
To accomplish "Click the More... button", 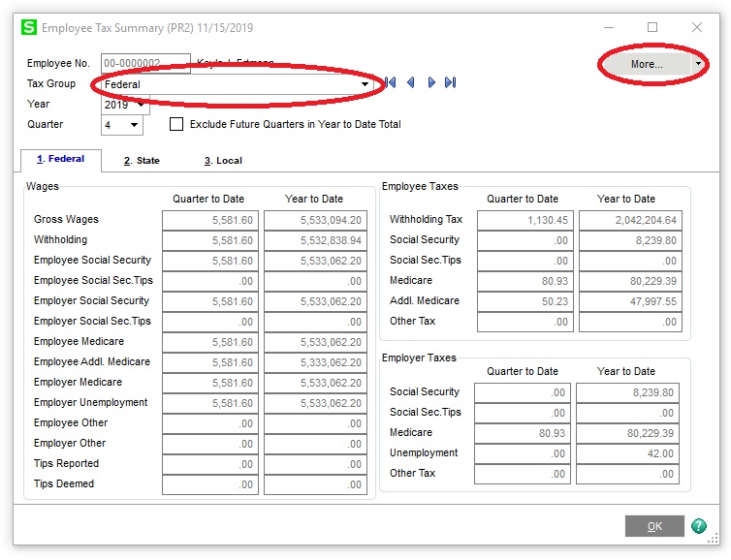I will [647, 64].
